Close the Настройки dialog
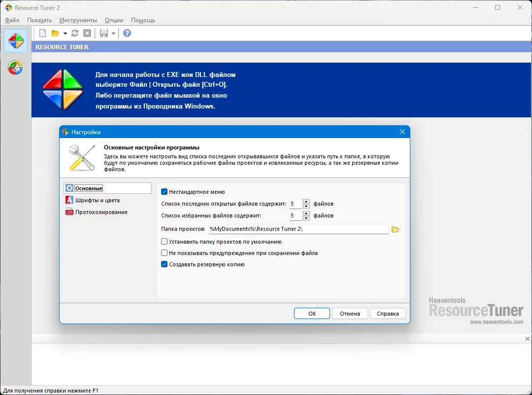532x395 pixels. 402,132
